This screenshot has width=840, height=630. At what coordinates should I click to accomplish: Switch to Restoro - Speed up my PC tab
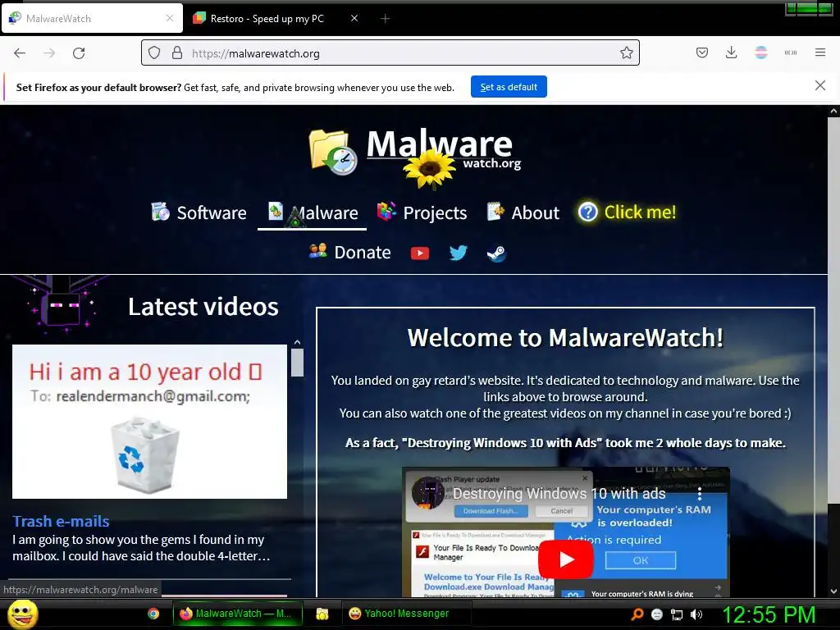(276, 19)
